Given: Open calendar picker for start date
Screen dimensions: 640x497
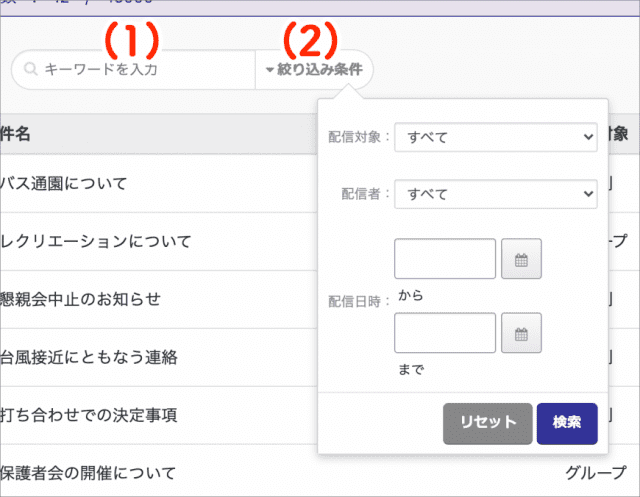Looking at the screenshot, I should [521, 259].
